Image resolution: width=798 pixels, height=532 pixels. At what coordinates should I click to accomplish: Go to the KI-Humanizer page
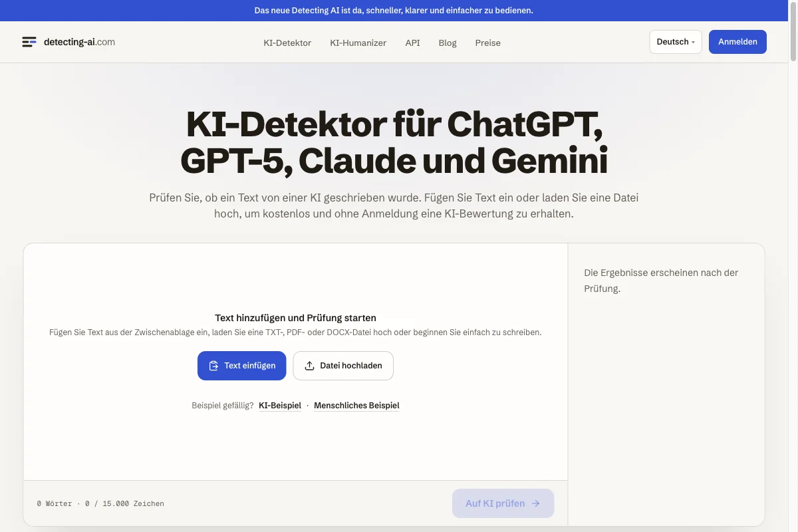click(x=358, y=43)
